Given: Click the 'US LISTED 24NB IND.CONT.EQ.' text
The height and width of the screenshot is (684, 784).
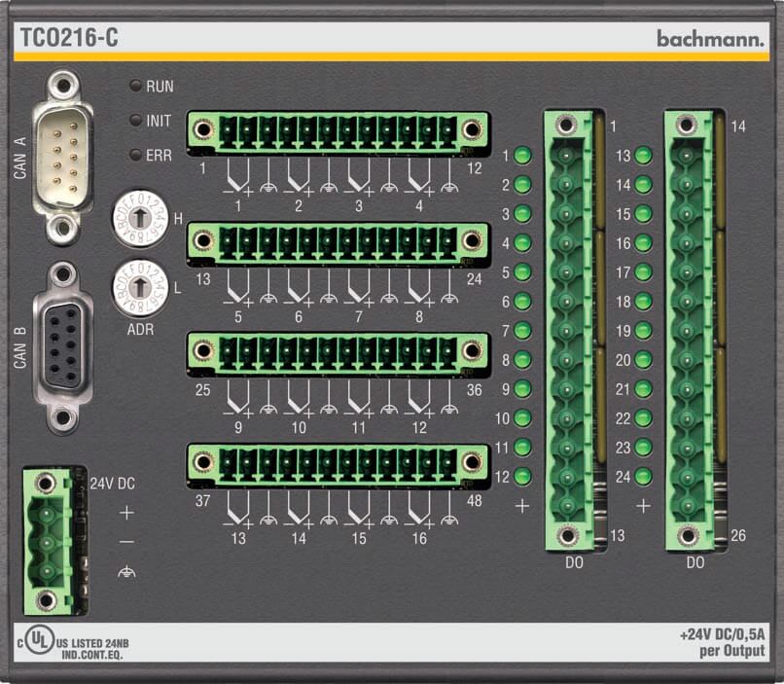Looking at the screenshot, I should click(92, 649).
